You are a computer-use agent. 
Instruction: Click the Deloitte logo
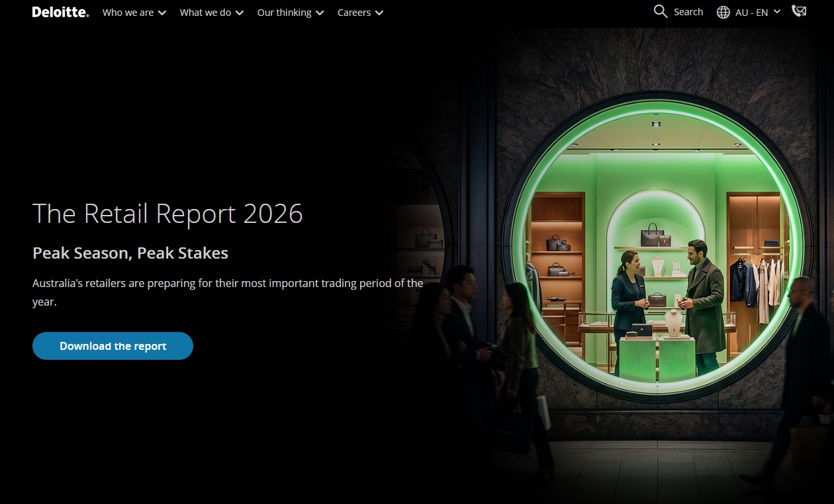coord(60,12)
